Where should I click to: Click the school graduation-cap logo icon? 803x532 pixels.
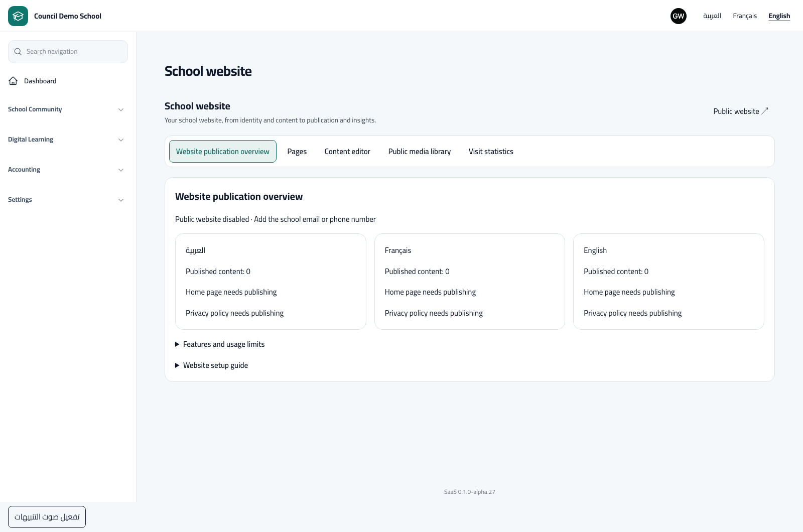18,16
